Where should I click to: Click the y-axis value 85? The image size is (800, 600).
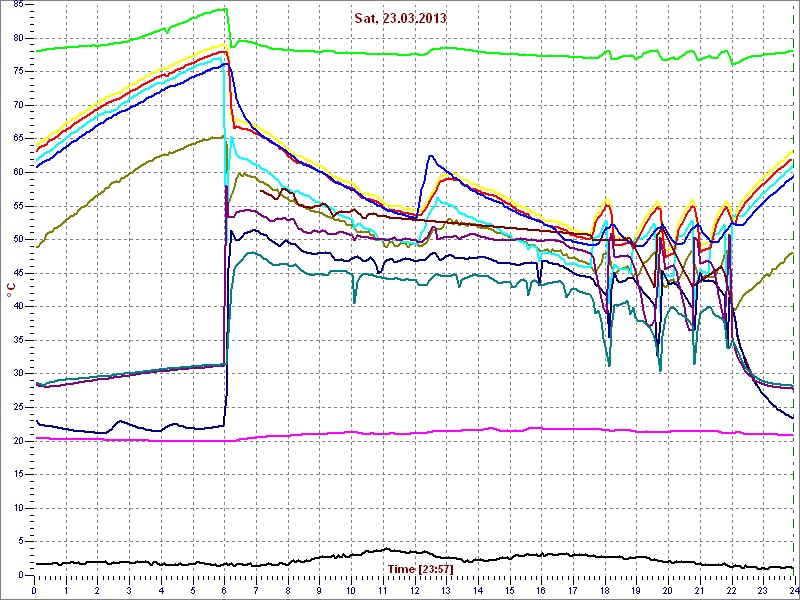18,5
